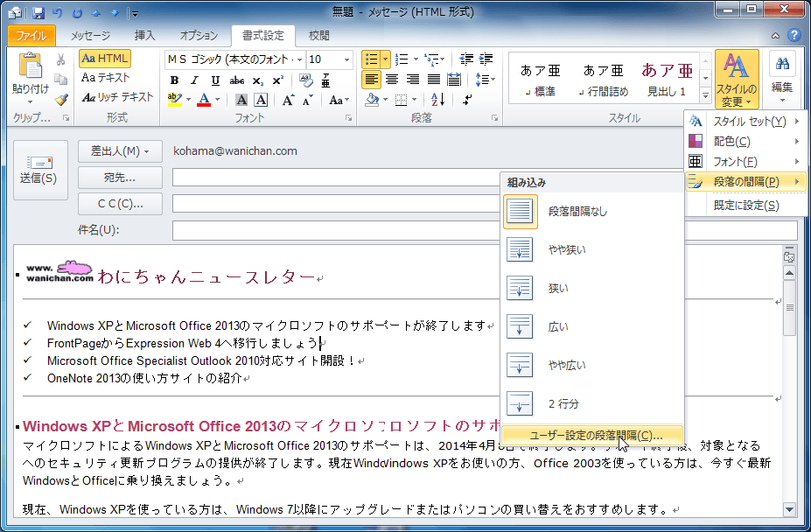Click the Sort A-Z icon
811x532 pixels.
[437, 100]
